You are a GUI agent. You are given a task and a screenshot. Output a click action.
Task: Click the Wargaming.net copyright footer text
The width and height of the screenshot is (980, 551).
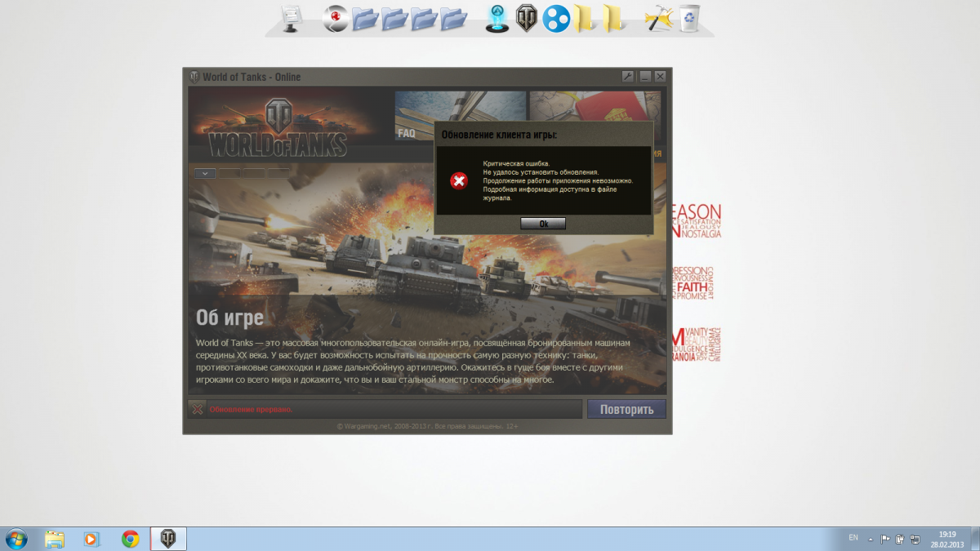[427, 426]
